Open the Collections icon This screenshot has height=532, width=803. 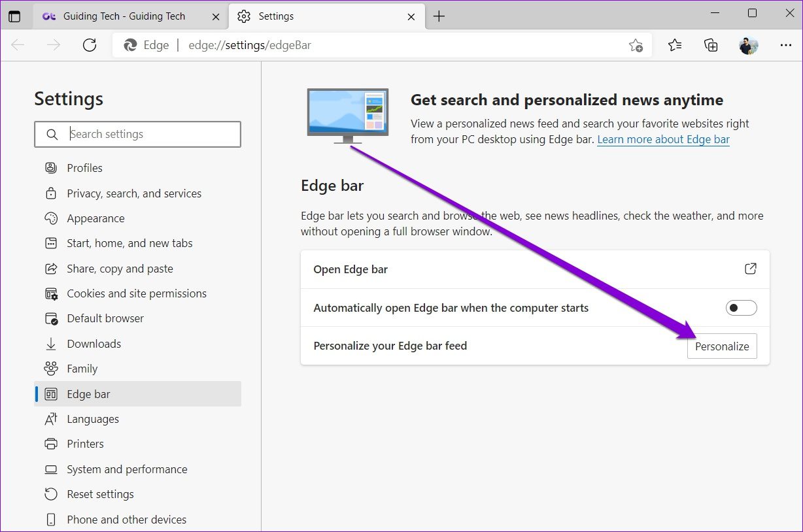[711, 45]
